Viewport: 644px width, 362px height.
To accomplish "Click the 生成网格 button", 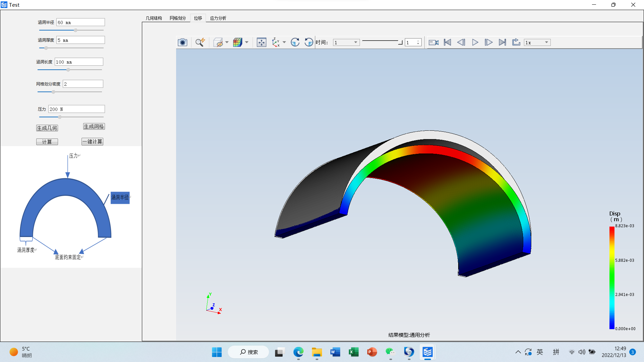I will point(94,126).
